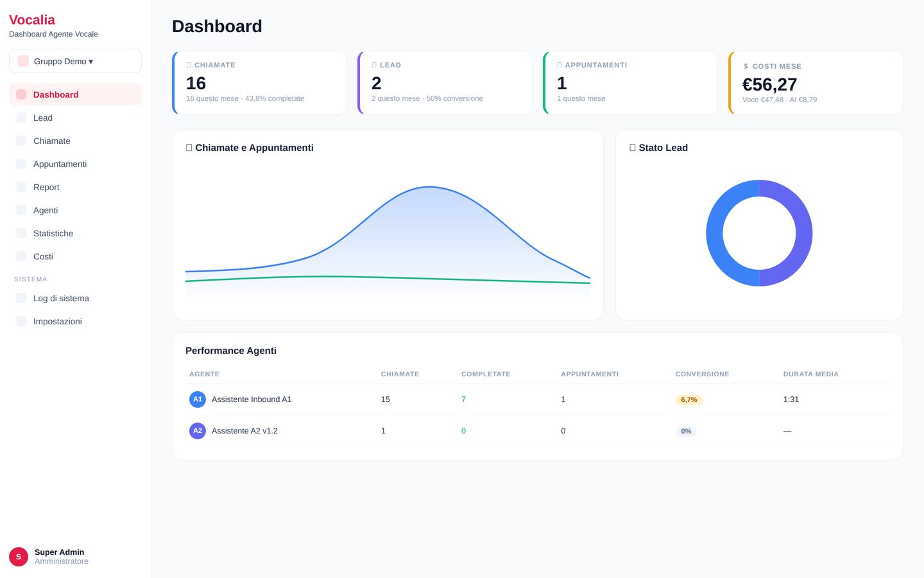Click the CONVERSIONE column header
This screenshot has width=924, height=578.
coord(702,374)
